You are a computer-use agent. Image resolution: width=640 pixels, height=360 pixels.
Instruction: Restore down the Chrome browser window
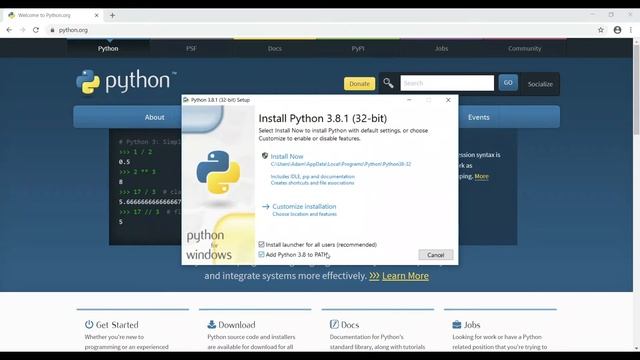(x=611, y=14)
